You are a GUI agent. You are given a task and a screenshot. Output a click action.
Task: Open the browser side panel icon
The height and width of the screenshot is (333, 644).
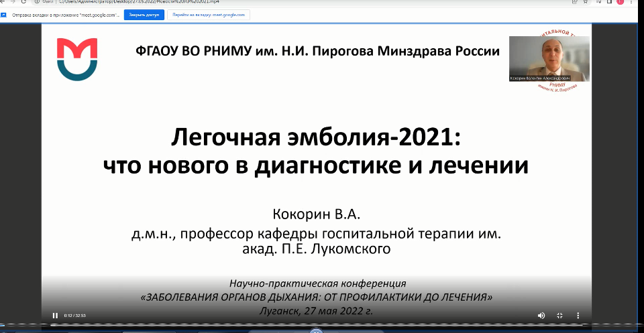point(609,1)
